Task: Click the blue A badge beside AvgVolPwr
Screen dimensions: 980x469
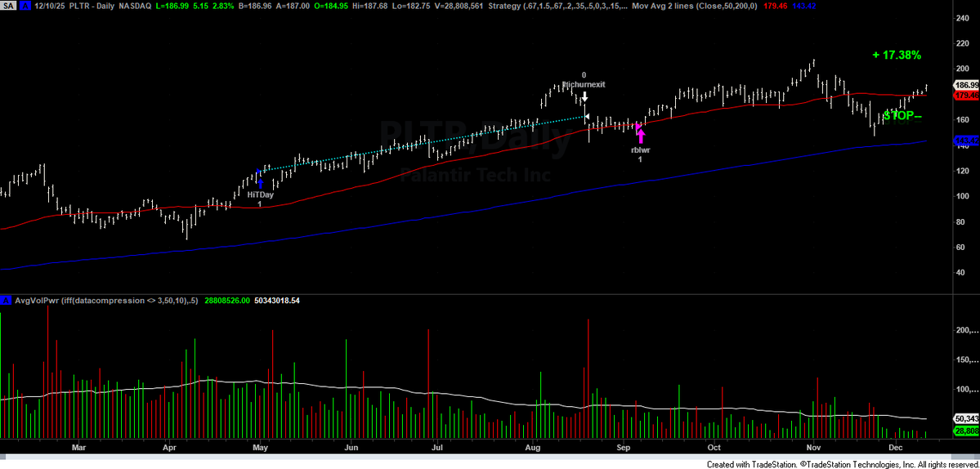Action: [x=6, y=301]
